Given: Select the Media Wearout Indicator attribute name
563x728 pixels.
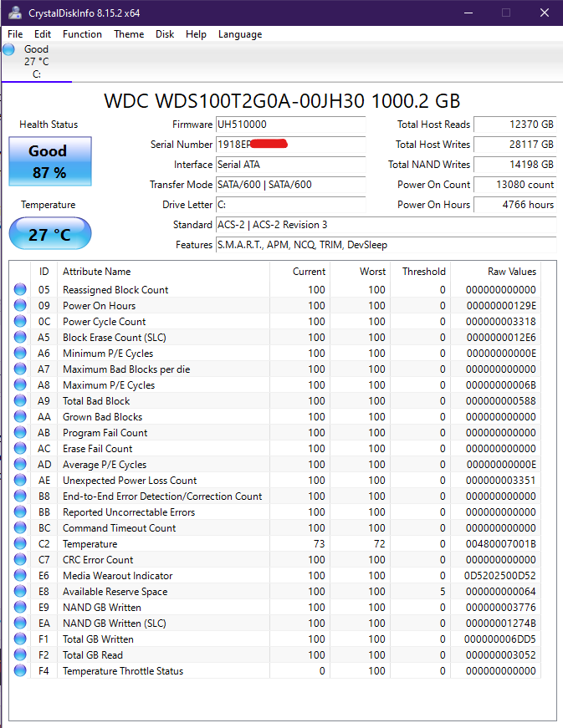Looking at the screenshot, I should (117, 576).
